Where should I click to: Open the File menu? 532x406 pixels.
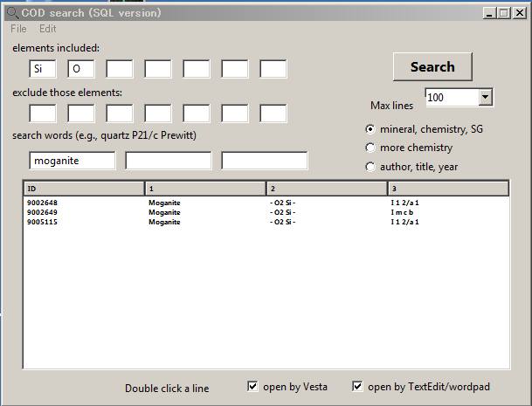18,29
